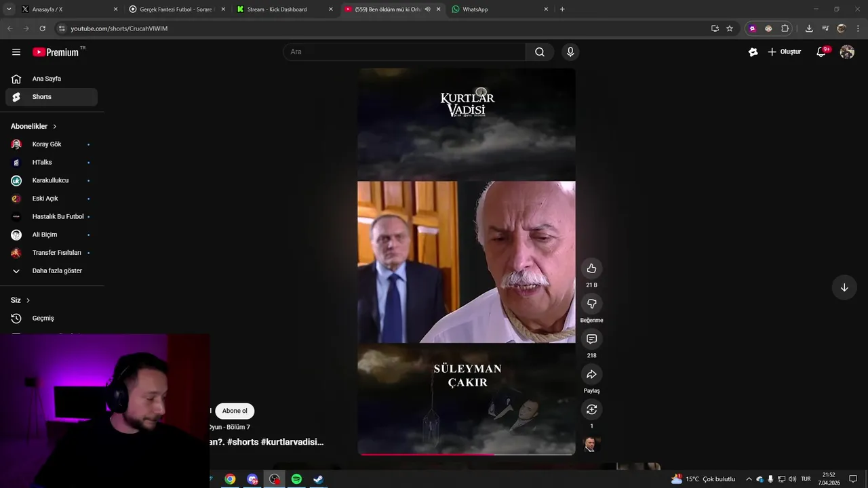Open the YouTube Ask/Gemini star icon
Image resolution: width=868 pixels, height=488 pixels.
click(753, 52)
